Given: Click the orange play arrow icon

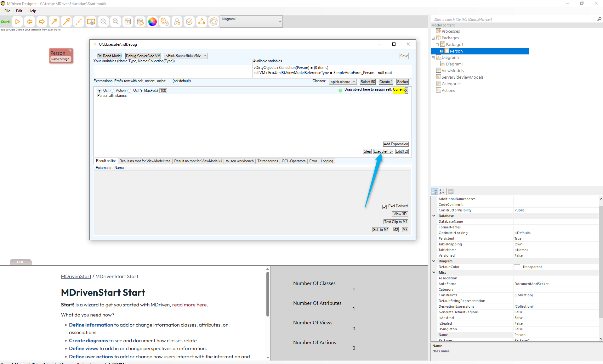Looking at the screenshot, I should 18,22.
